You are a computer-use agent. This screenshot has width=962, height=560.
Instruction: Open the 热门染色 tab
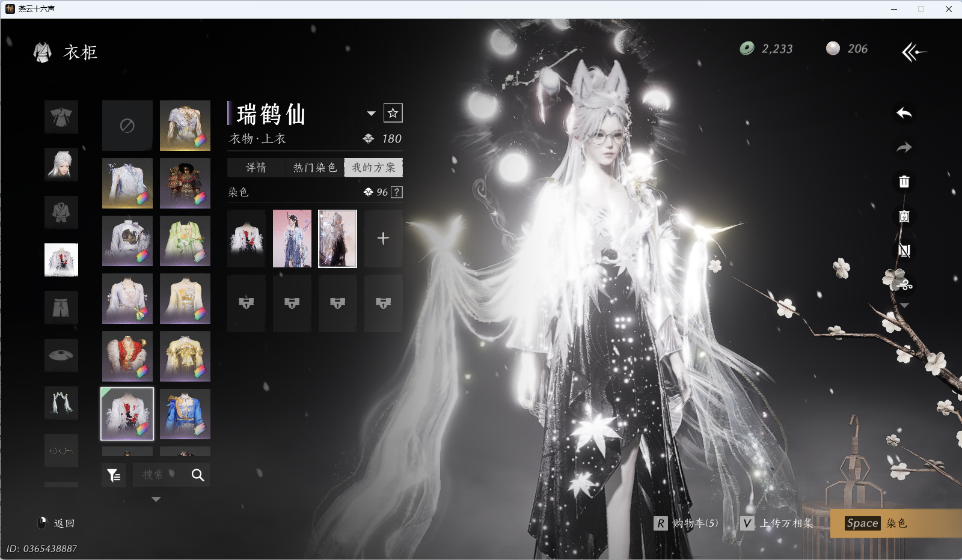point(313,168)
